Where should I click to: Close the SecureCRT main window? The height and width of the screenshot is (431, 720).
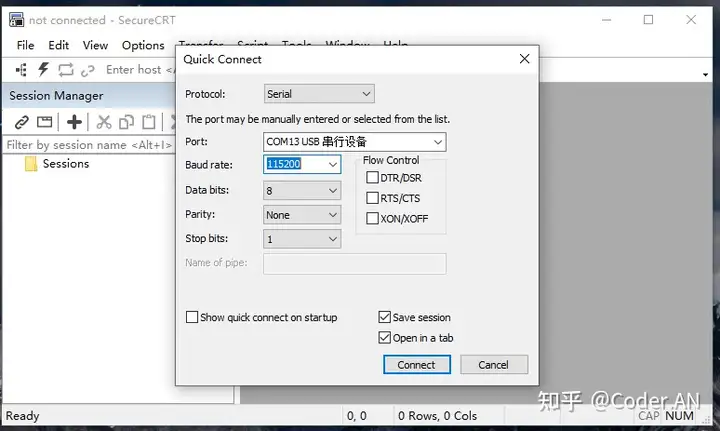coord(691,20)
